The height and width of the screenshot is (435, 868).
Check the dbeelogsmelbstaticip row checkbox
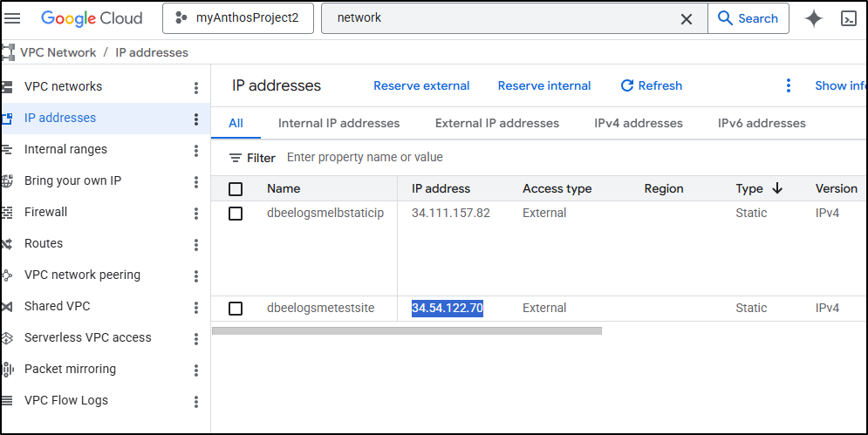click(236, 214)
